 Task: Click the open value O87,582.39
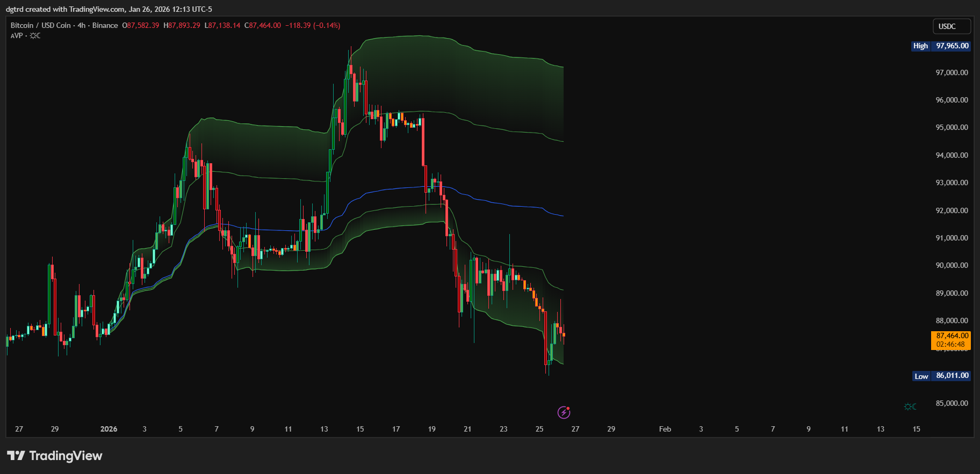pos(141,25)
